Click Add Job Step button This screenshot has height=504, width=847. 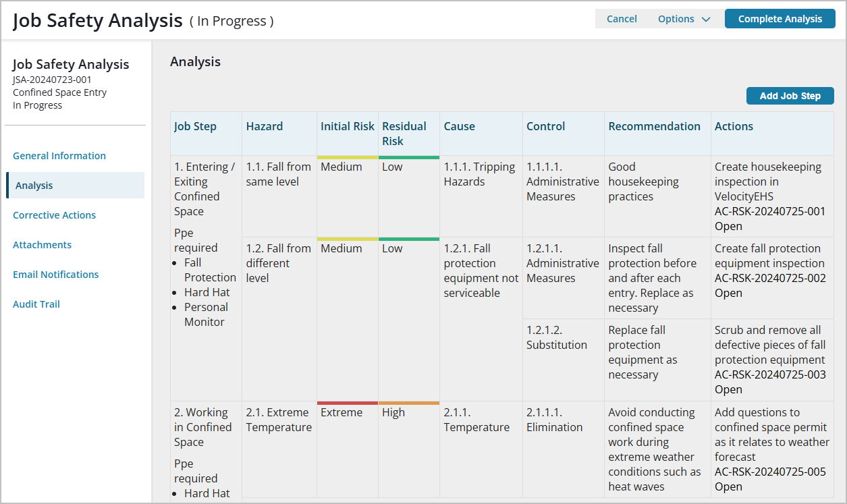point(790,96)
